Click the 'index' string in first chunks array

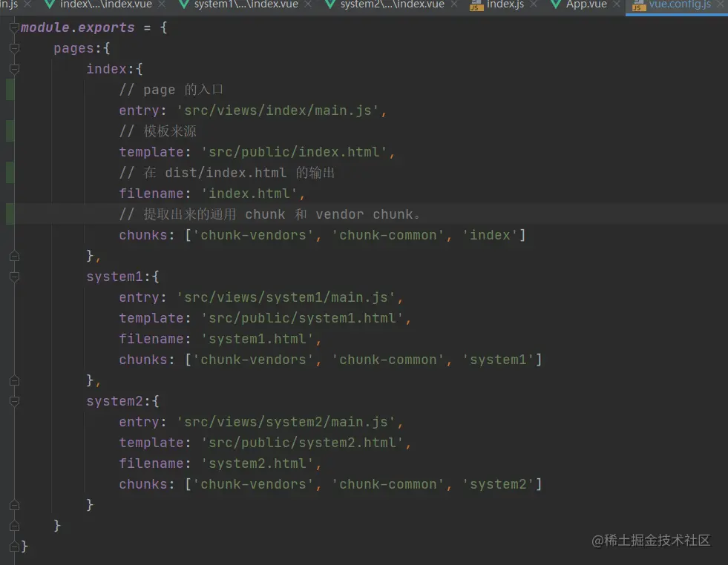[491, 235]
